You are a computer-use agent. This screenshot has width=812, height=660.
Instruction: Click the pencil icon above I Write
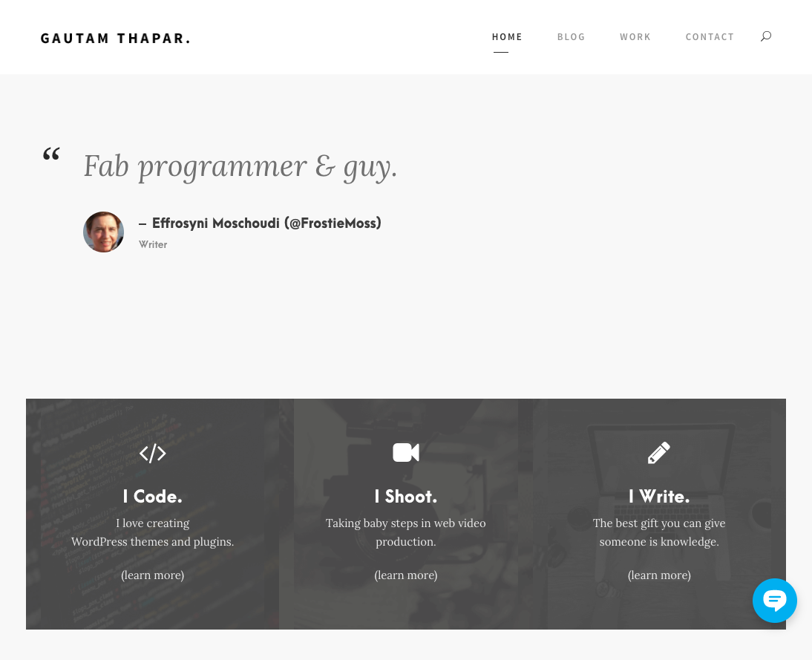click(x=658, y=453)
